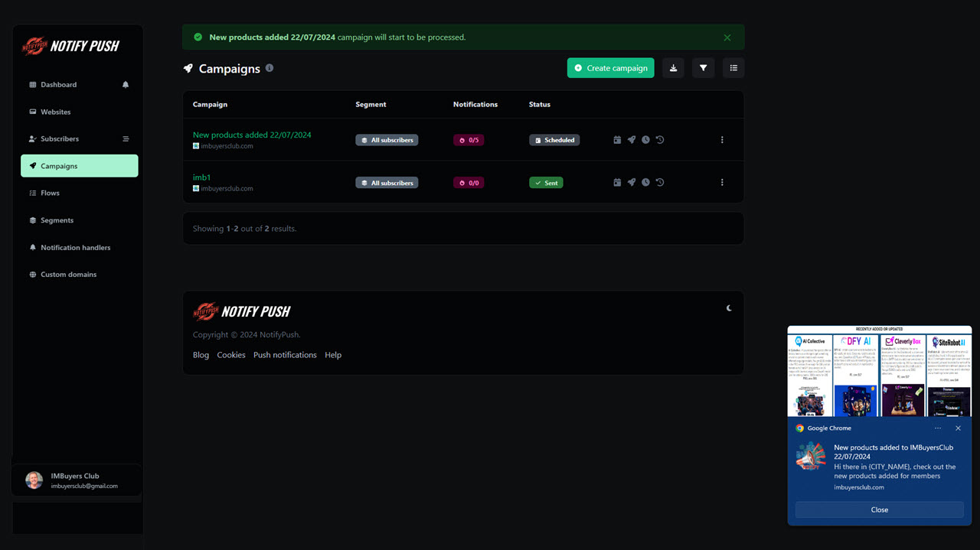Click the Segment column header
980x550 pixels.
pos(371,105)
